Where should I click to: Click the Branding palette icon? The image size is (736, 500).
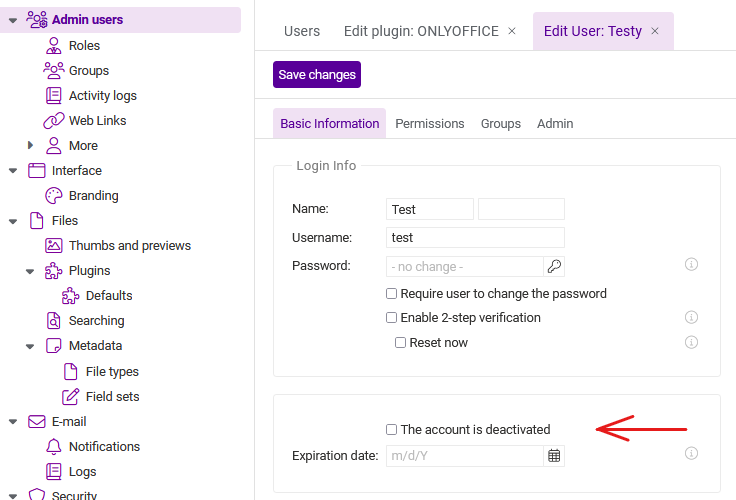(x=54, y=196)
